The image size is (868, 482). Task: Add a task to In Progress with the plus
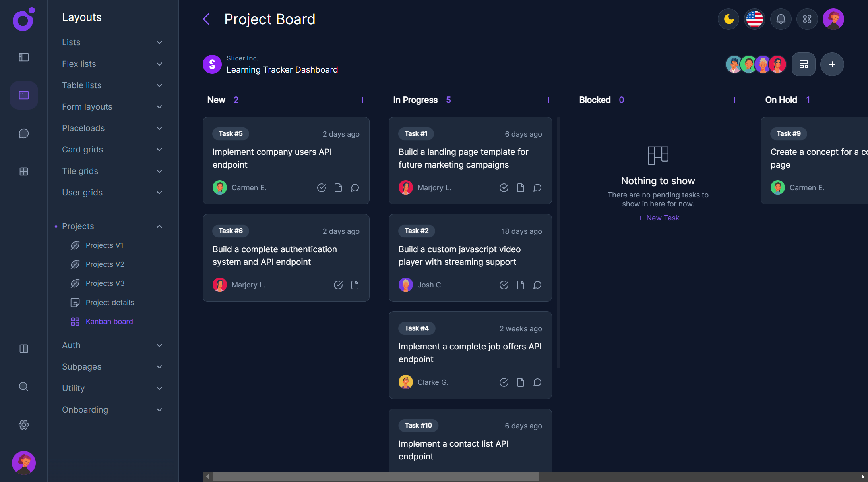coord(548,100)
